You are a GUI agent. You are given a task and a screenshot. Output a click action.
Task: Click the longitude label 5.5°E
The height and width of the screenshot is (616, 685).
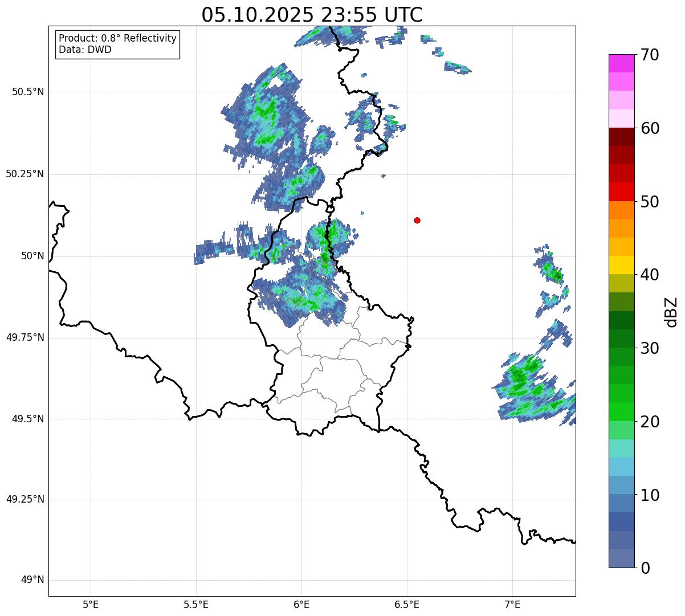click(x=196, y=605)
